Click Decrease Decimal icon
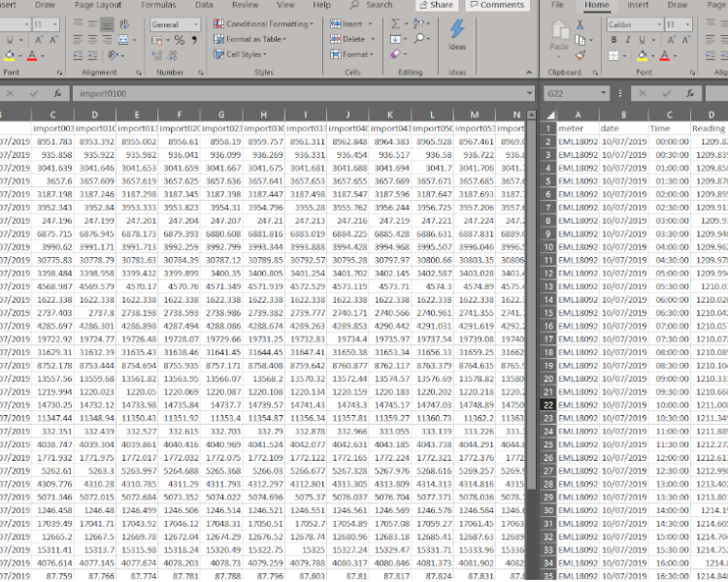 click(x=172, y=55)
